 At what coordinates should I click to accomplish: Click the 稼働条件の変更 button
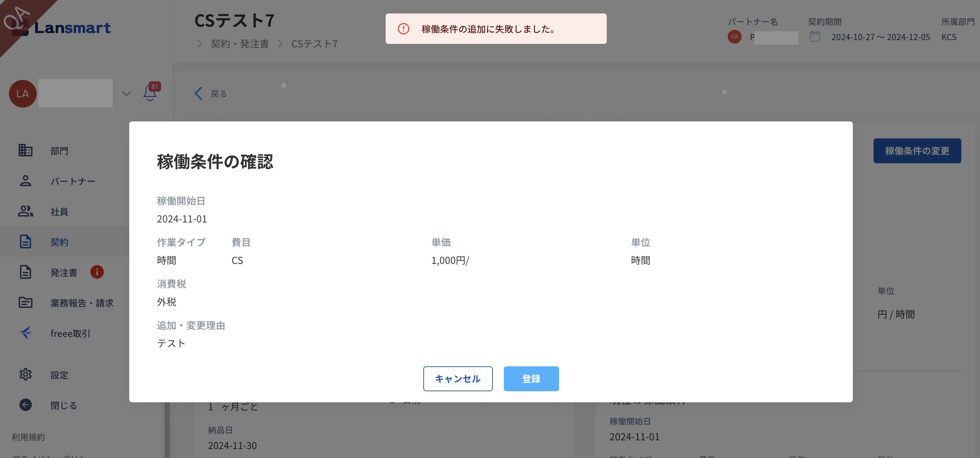click(x=916, y=151)
